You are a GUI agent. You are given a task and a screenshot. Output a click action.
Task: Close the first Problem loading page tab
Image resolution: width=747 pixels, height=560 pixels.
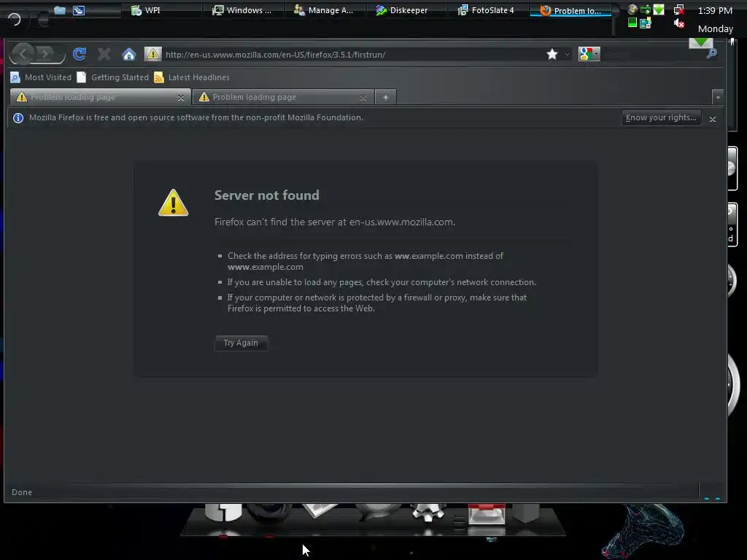click(x=181, y=98)
